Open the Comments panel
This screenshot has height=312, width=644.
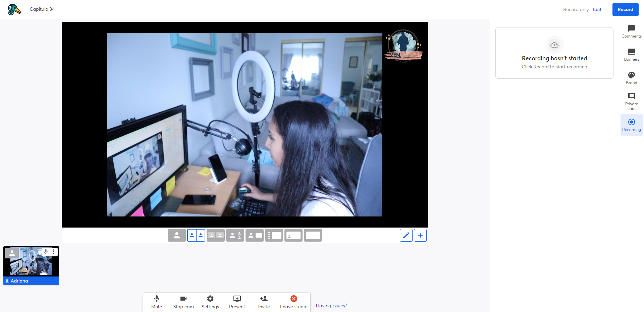[631, 32]
